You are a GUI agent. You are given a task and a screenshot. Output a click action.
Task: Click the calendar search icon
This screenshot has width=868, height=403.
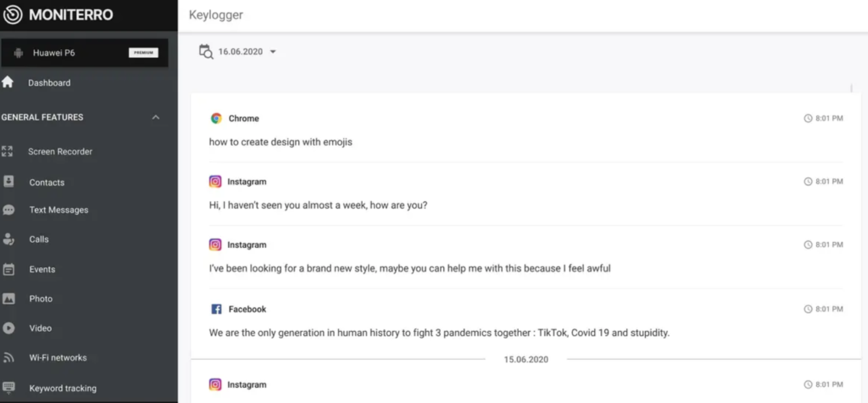(x=206, y=52)
